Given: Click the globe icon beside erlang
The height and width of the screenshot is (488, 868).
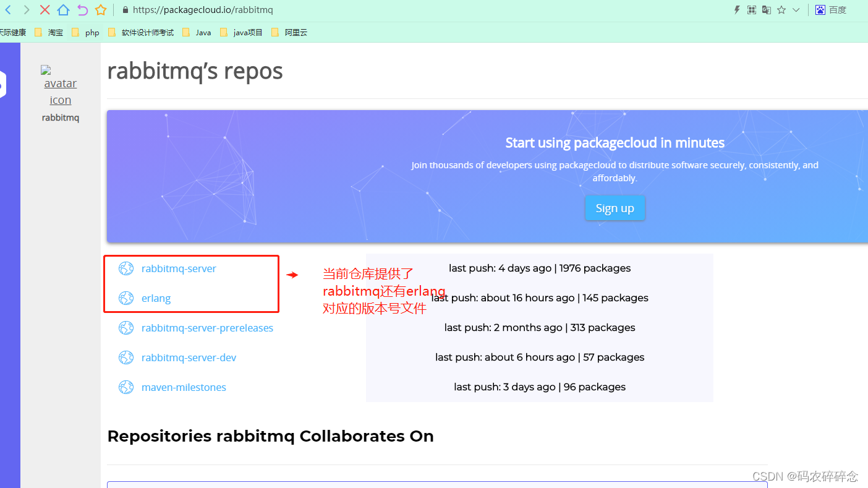Looking at the screenshot, I should coord(126,298).
